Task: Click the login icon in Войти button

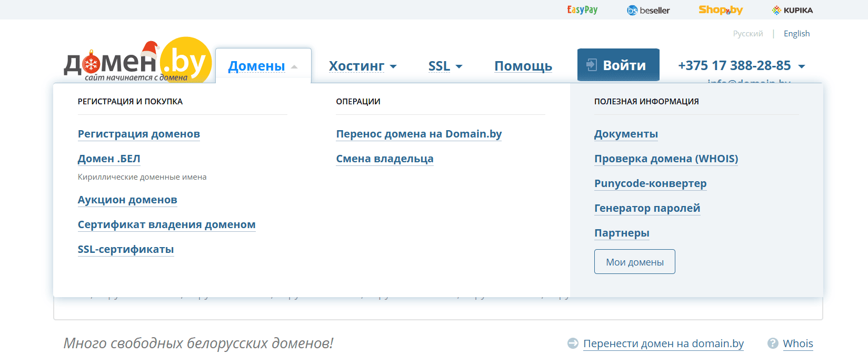Action: [592, 65]
